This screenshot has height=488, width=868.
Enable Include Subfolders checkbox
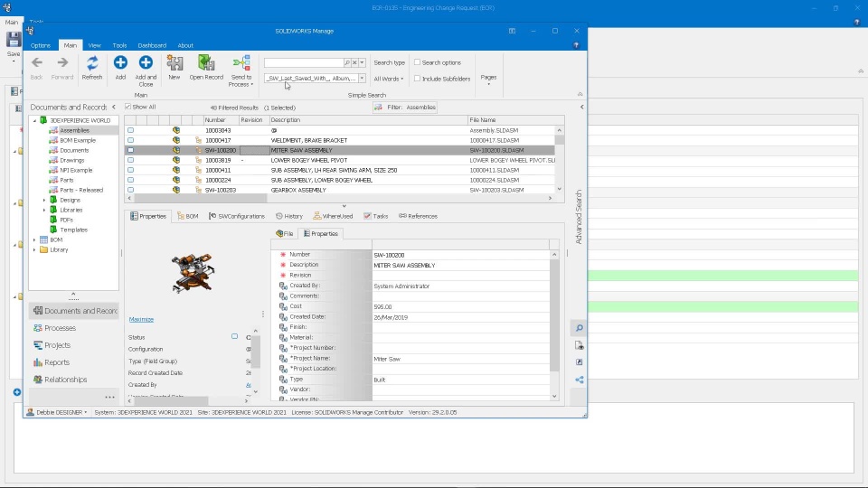click(418, 79)
